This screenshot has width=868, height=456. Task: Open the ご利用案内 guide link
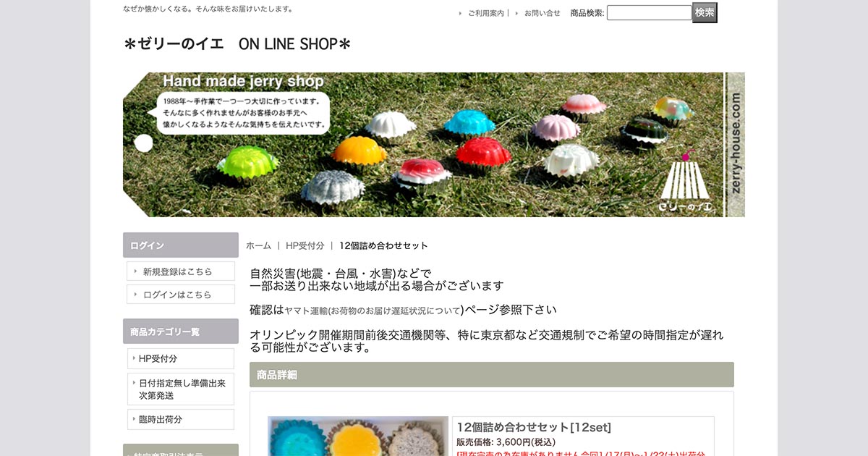click(x=485, y=13)
